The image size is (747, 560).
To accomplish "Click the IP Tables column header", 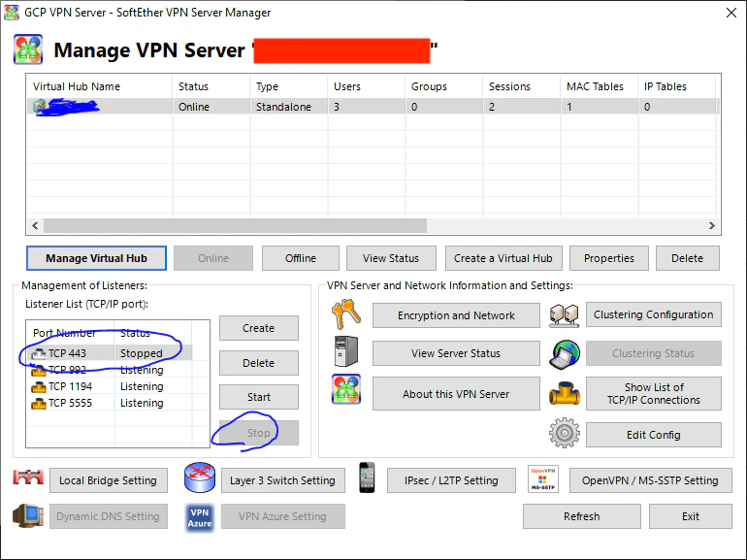I will [677, 86].
